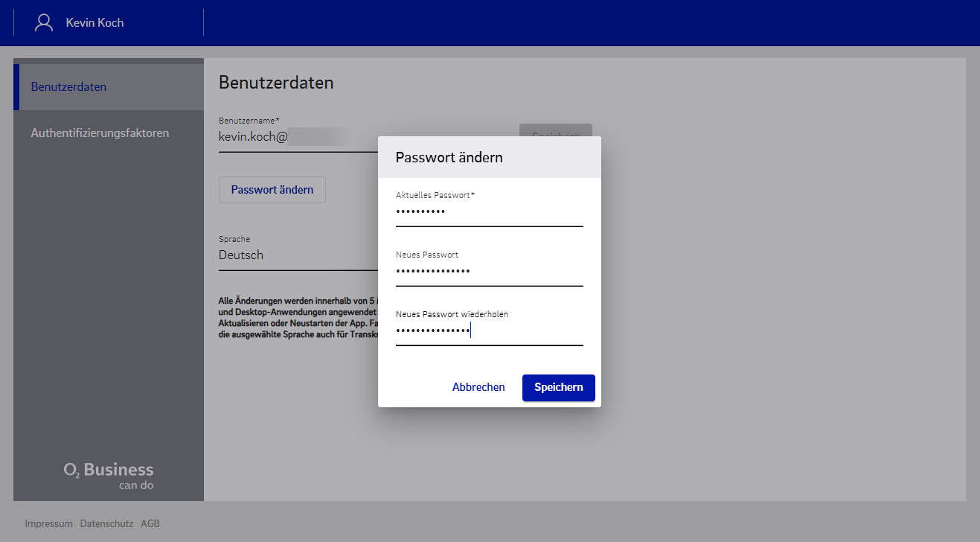This screenshot has height=542, width=980.
Task: Focus the Aktuelles Passwort field
Action: pos(489,212)
